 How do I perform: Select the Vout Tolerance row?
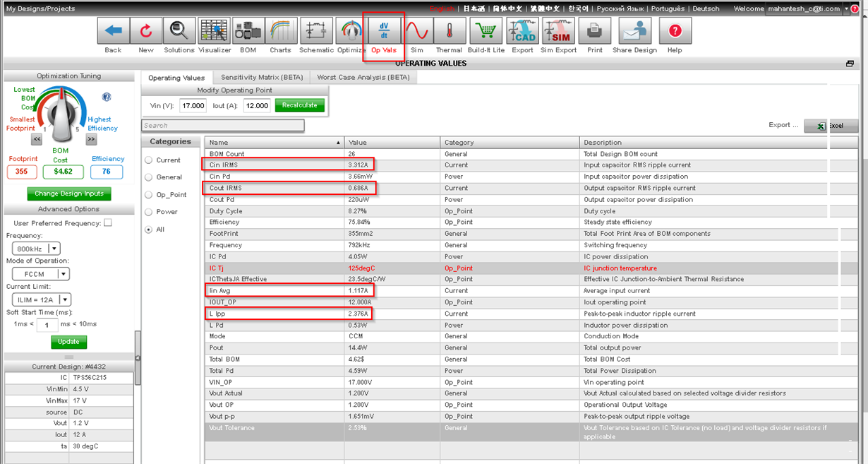pos(531,432)
